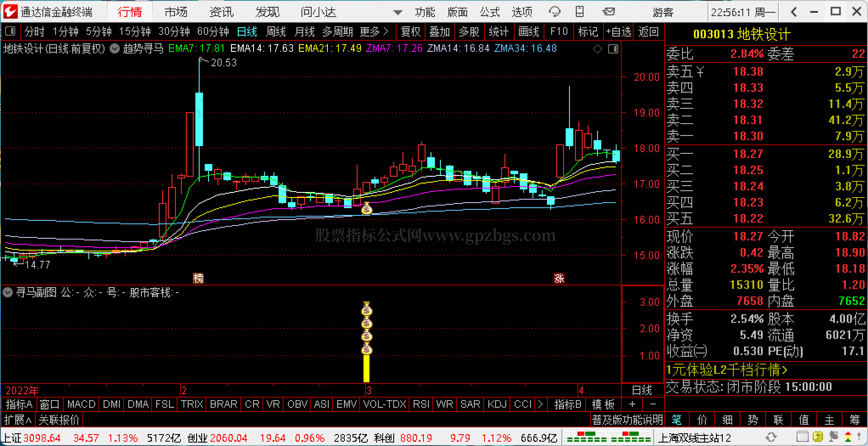Select the MACD indicator tab
Screen dimensions: 868x446
pyautogui.click(x=81, y=404)
